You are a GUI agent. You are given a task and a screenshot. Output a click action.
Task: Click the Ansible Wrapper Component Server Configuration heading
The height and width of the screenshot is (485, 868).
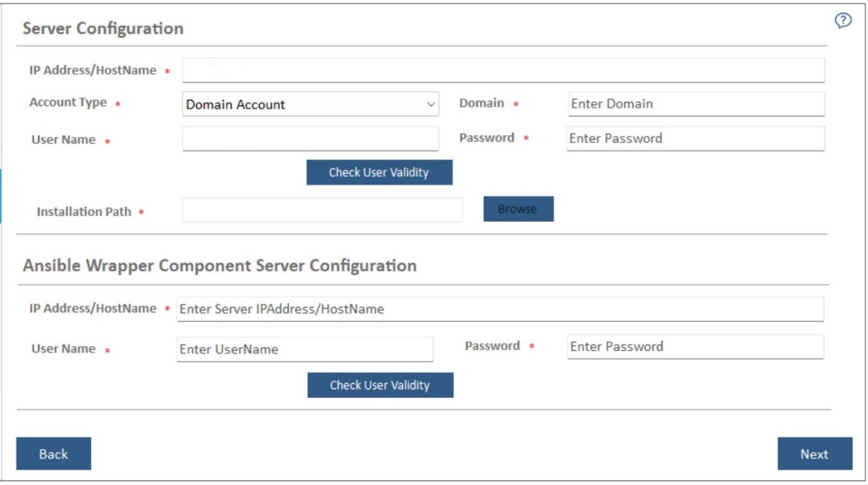coord(220,265)
